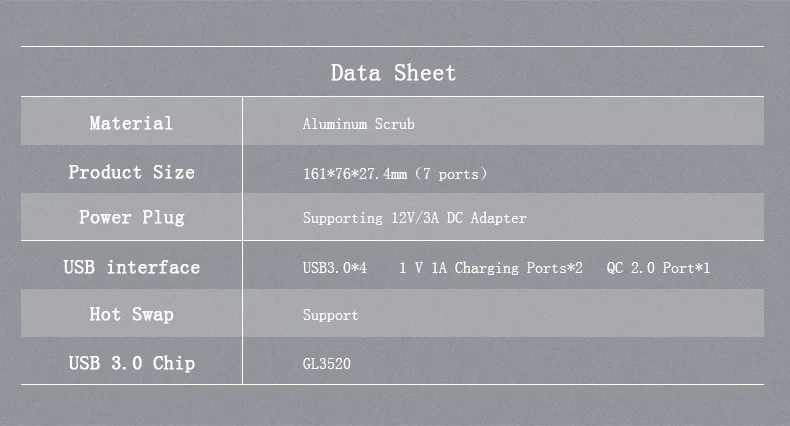Select the Material row label
This screenshot has width=790, height=426.
coord(131,123)
